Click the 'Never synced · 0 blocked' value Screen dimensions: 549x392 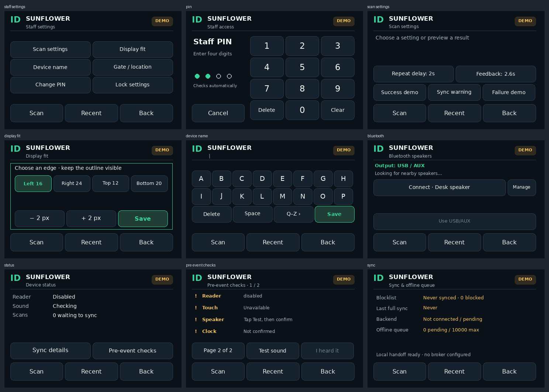[x=453, y=298]
